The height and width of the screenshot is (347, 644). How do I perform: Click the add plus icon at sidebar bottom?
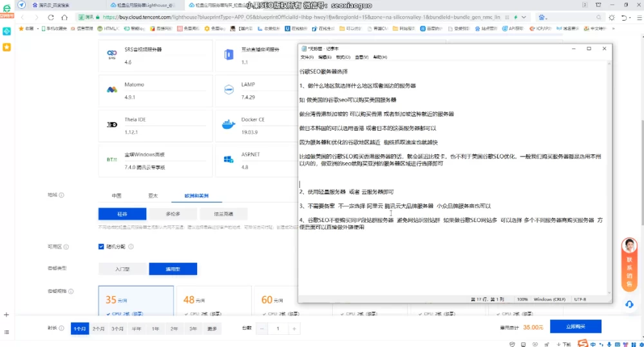click(x=6, y=315)
